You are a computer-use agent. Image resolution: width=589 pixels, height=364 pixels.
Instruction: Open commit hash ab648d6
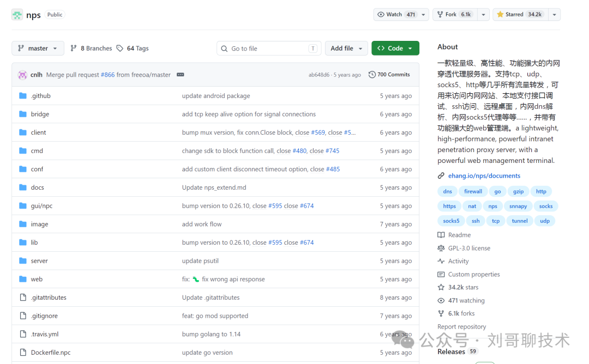319,75
